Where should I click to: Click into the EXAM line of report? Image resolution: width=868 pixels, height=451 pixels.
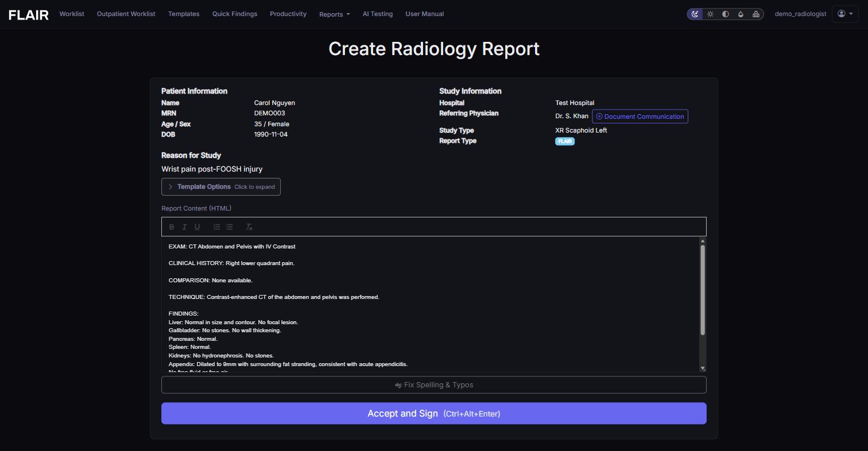[232, 247]
